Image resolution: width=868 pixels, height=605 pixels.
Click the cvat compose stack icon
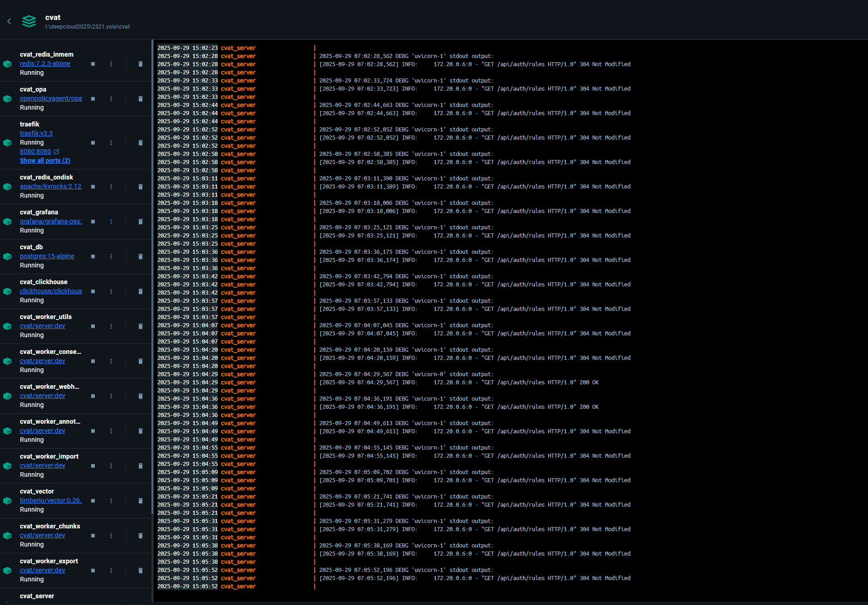click(x=29, y=21)
